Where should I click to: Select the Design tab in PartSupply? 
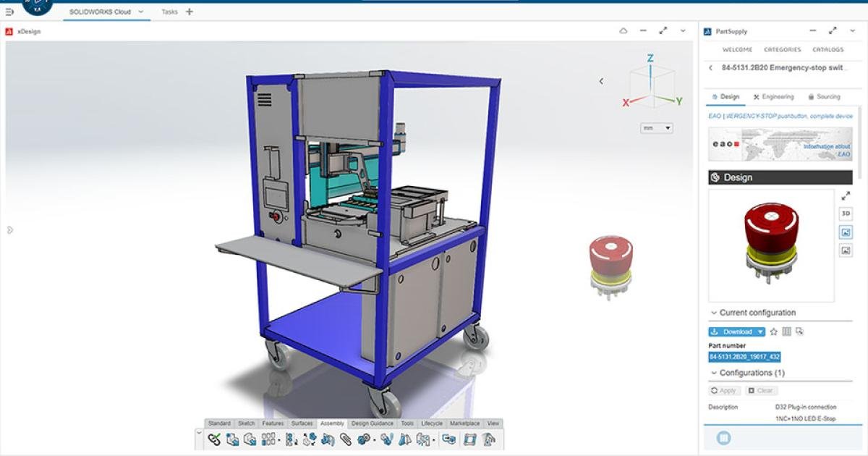(x=726, y=96)
